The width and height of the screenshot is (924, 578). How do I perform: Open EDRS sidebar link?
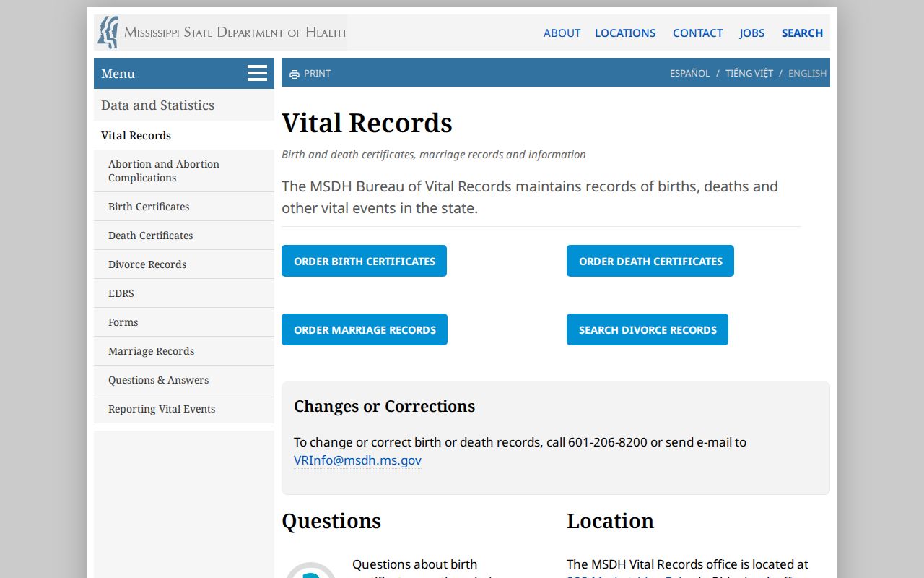click(x=184, y=293)
